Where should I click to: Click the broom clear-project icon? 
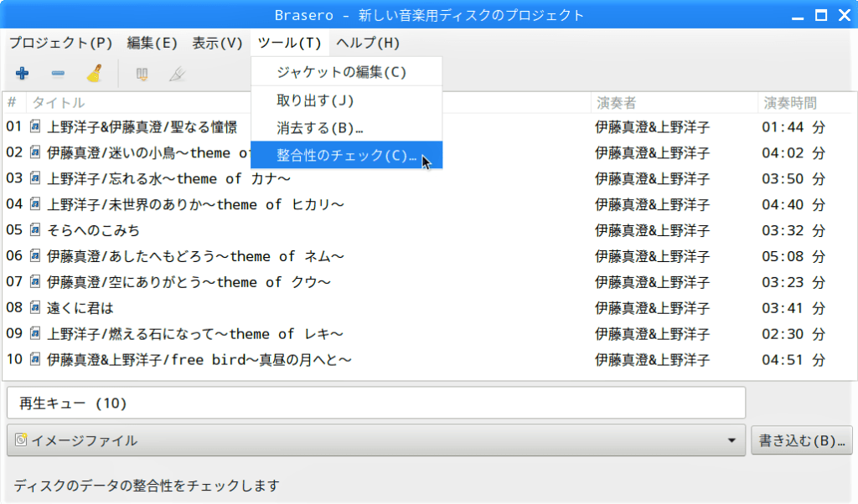click(x=95, y=73)
